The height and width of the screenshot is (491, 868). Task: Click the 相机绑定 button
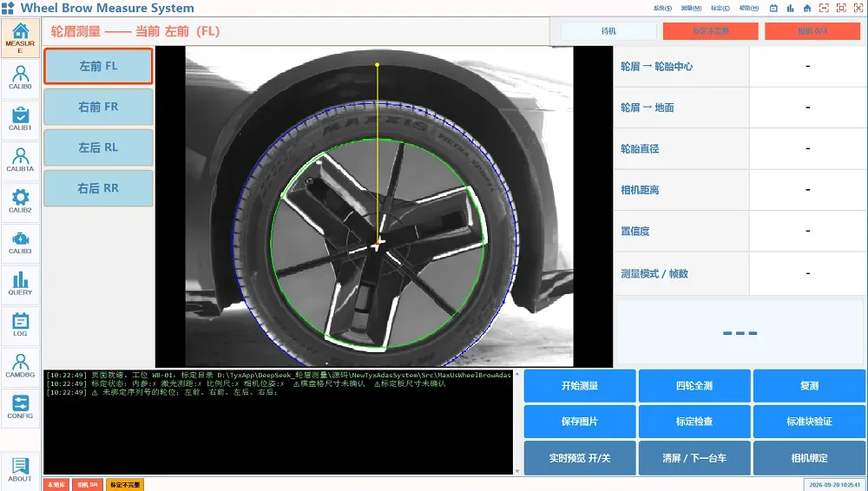(809, 458)
